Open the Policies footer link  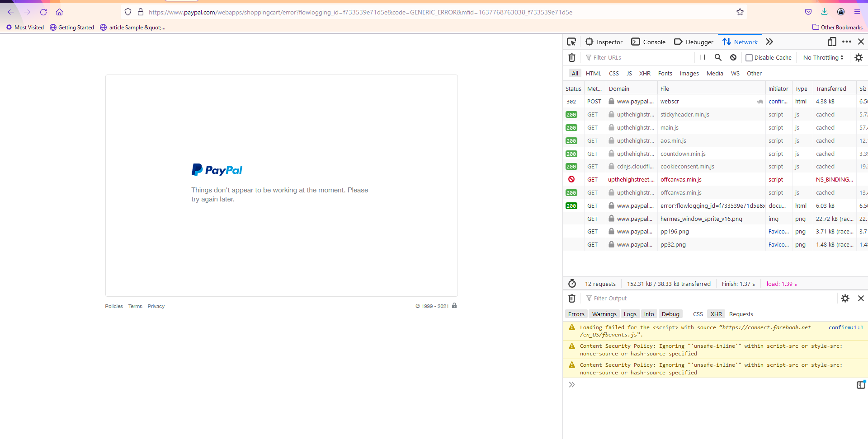point(114,306)
